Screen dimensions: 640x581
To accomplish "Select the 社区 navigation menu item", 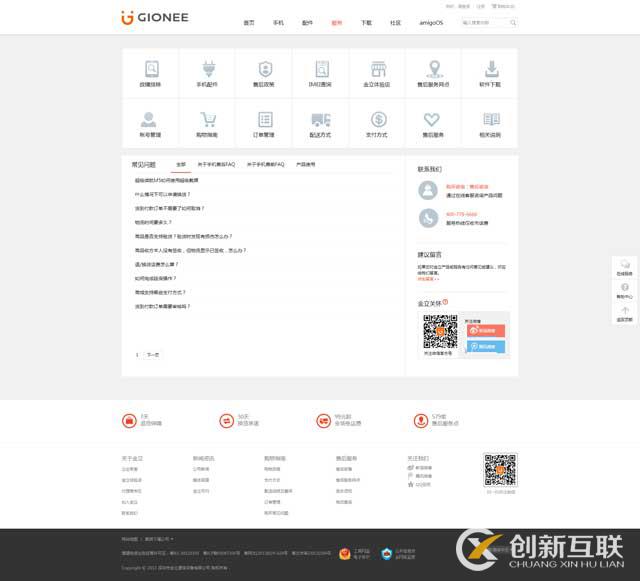I will point(396,22).
